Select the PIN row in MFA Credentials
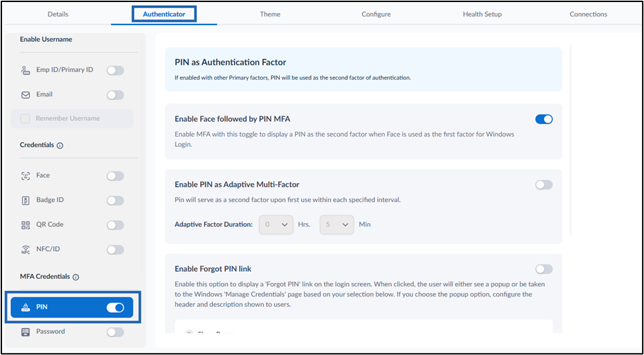 72,307
